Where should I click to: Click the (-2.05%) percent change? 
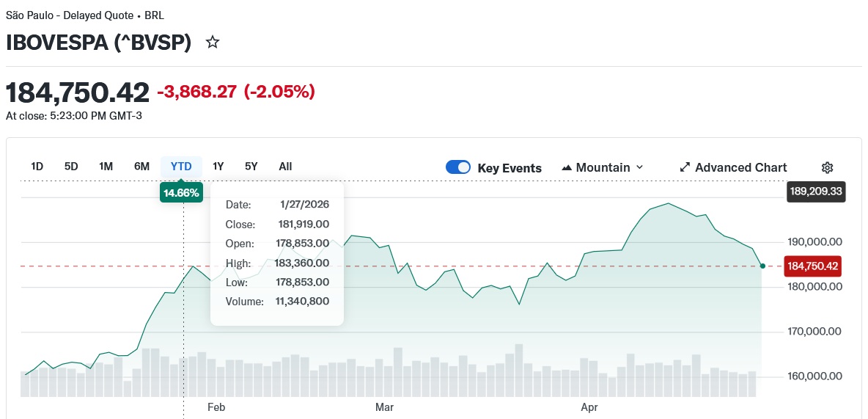click(279, 92)
